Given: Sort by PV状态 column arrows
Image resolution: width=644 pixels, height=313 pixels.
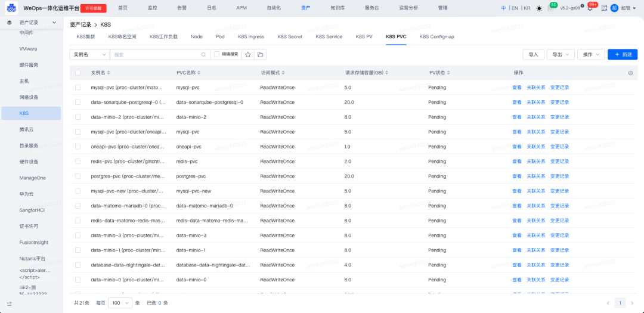Looking at the screenshot, I should (448, 73).
